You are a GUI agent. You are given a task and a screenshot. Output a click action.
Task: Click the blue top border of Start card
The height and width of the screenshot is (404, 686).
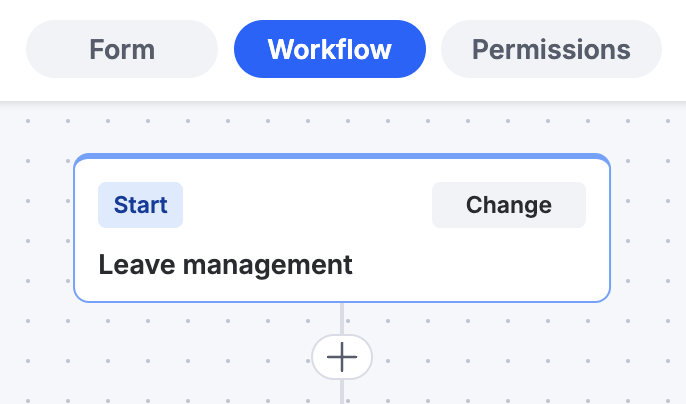(x=342, y=156)
